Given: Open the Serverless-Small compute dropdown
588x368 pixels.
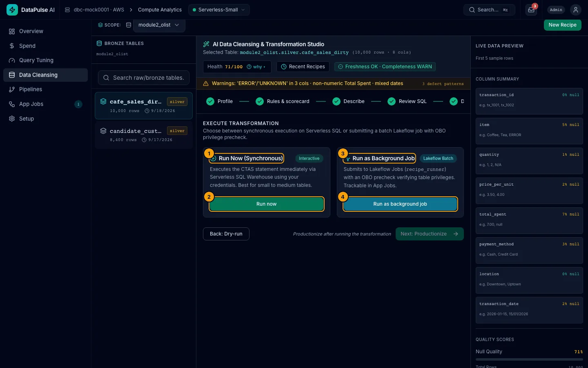Looking at the screenshot, I should pos(219,10).
